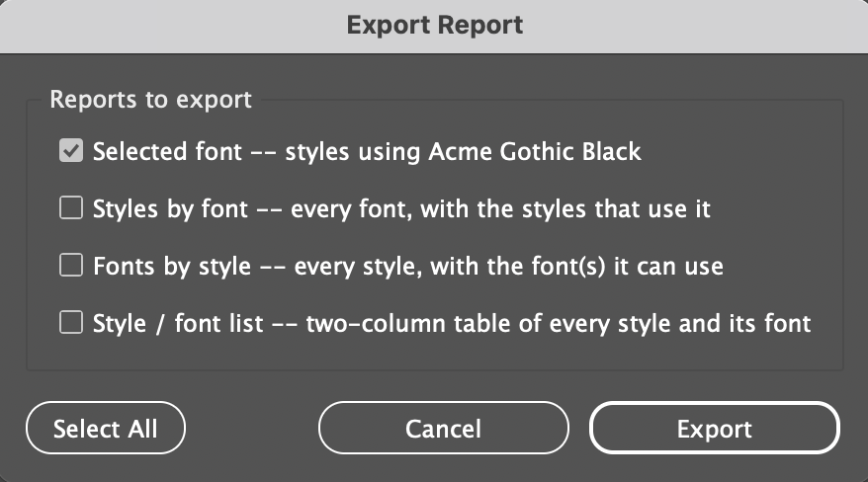Check the Style / font list checkbox

pos(71,322)
